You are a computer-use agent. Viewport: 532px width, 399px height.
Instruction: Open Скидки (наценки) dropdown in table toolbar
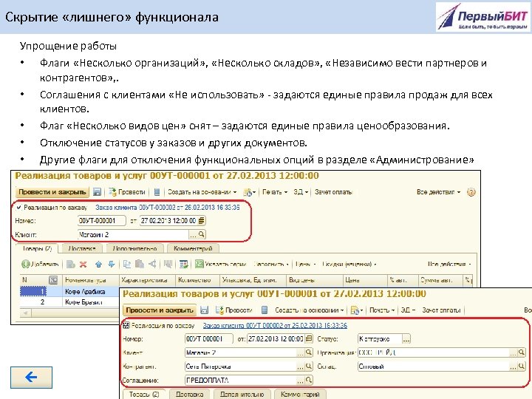pyautogui.click(x=349, y=264)
